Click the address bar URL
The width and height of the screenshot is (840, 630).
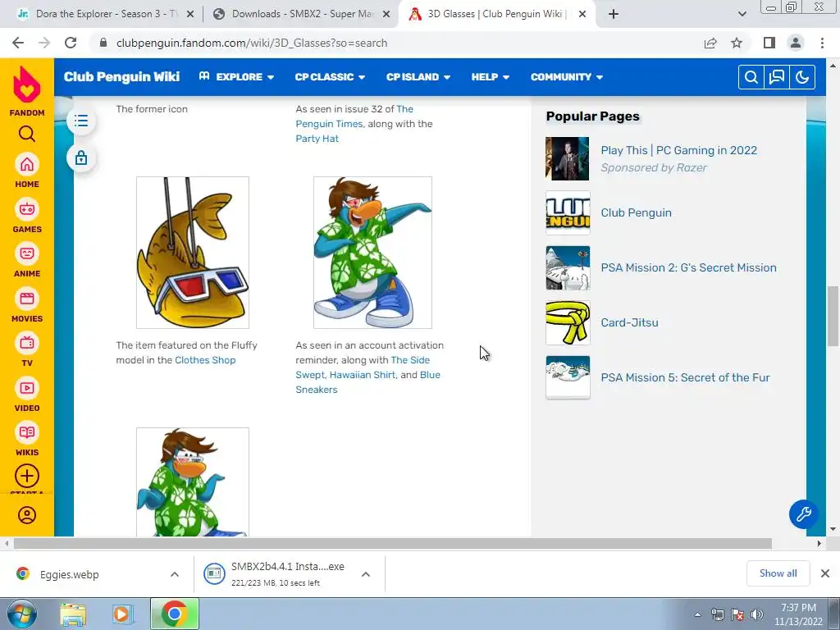pos(252,43)
